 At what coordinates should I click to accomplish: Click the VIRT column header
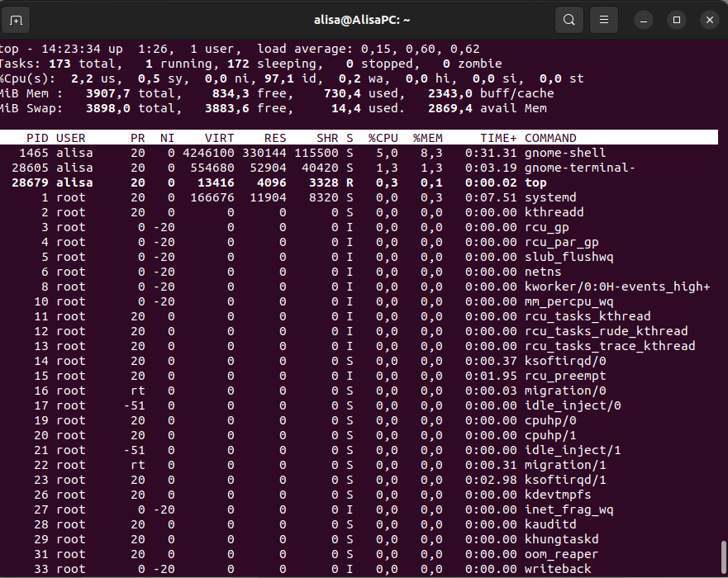click(219, 138)
